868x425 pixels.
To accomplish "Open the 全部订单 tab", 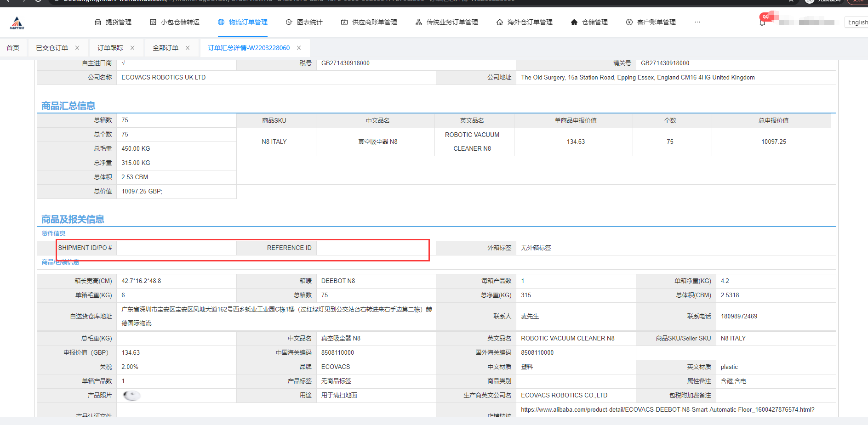I will point(166,47).
